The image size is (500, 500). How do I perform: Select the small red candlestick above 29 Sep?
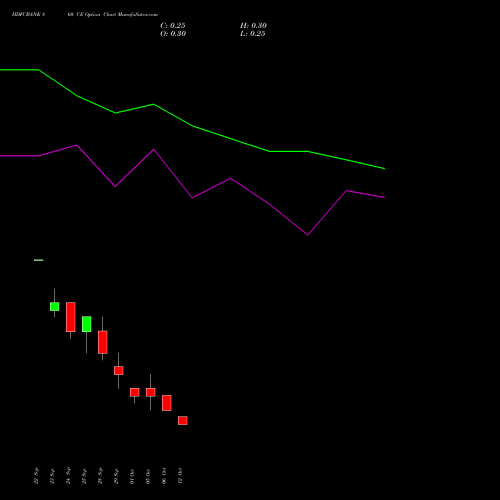[119, 370]
